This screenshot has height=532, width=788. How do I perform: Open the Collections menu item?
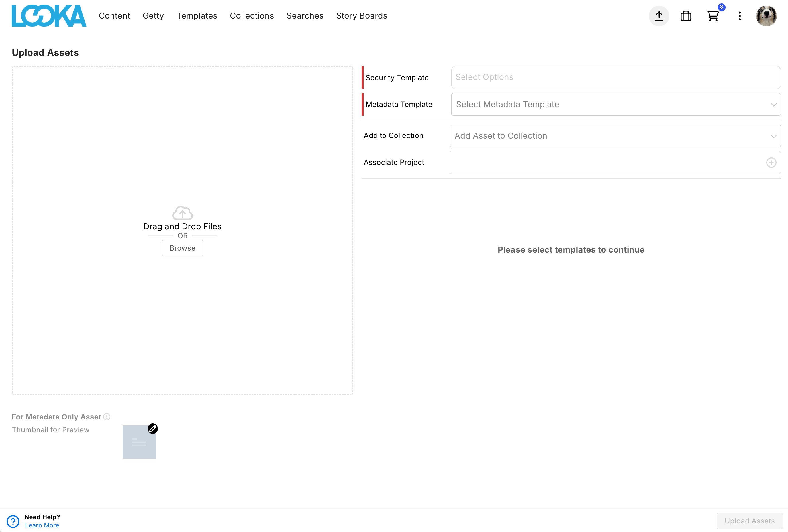252,16
